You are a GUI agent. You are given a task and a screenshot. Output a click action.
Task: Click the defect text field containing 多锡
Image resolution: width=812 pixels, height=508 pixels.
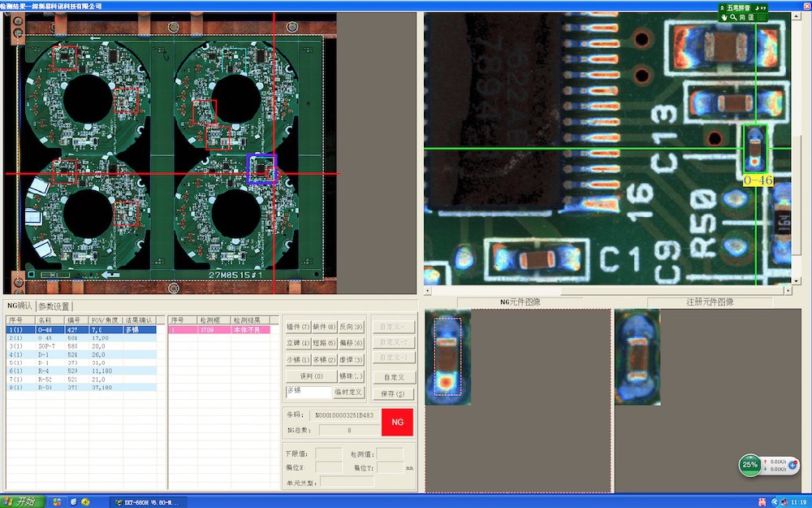[x=309, y=392]
